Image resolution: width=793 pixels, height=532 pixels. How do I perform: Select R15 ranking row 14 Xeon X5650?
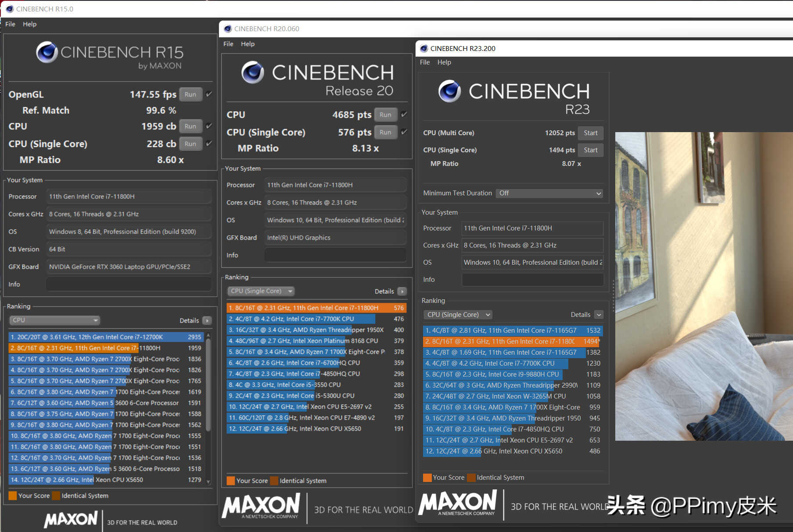tap(105, 480)
